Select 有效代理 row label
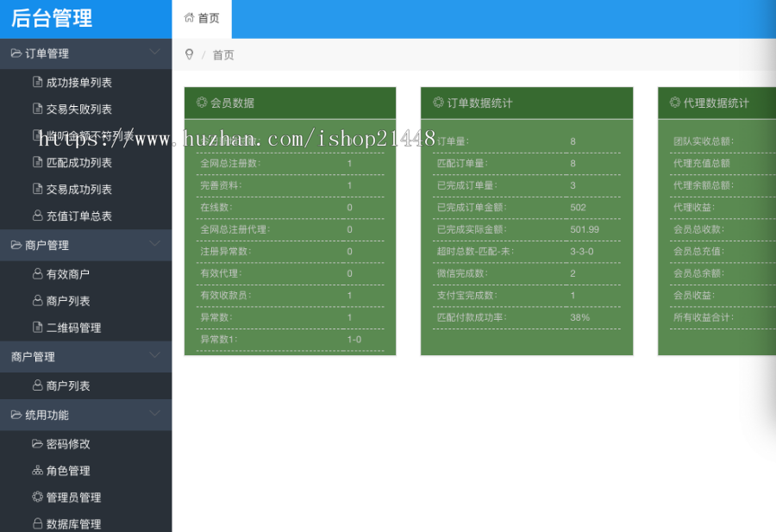Screen dimensions: 776x532 click(x=221, y=273)
